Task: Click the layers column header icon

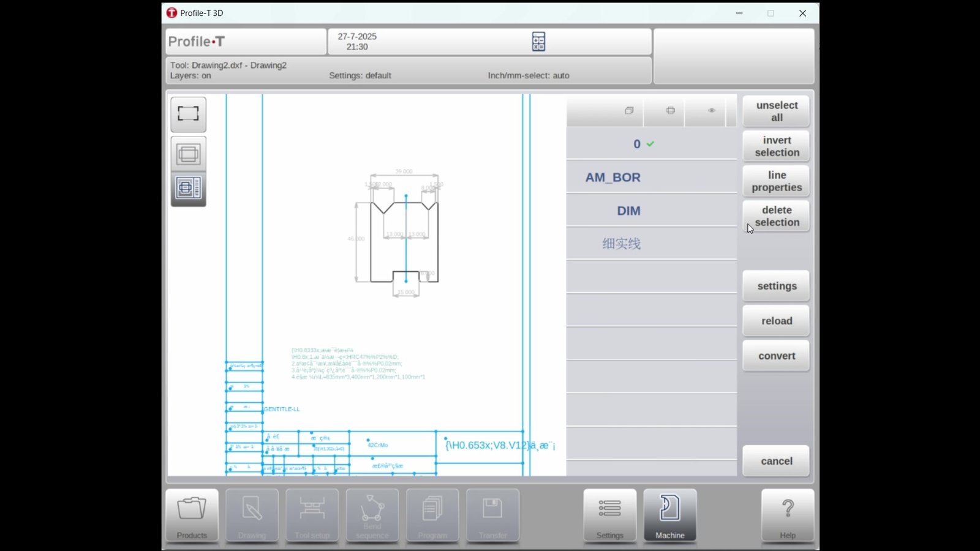Action: 629,111
